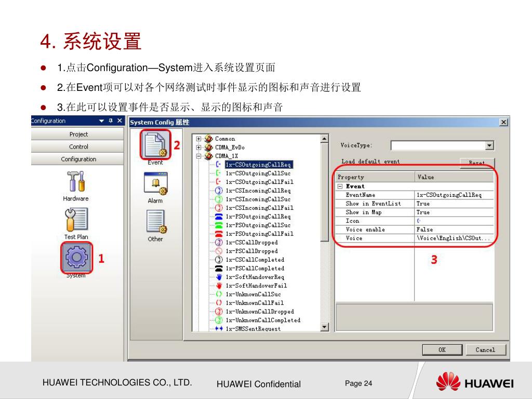Click the CDMA_EvDo folder icon
The width and height of the screenshot is (532, 399).
click(x=209, y=147)
